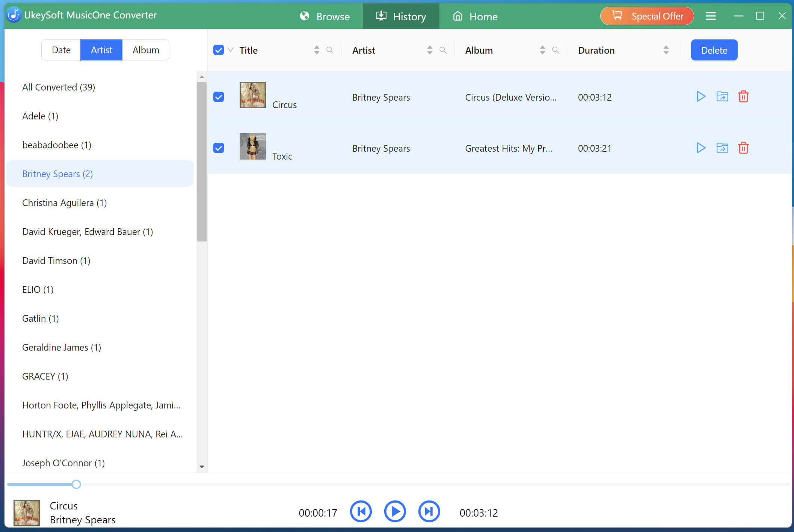Switch to the Browse tab

point(325,17)
